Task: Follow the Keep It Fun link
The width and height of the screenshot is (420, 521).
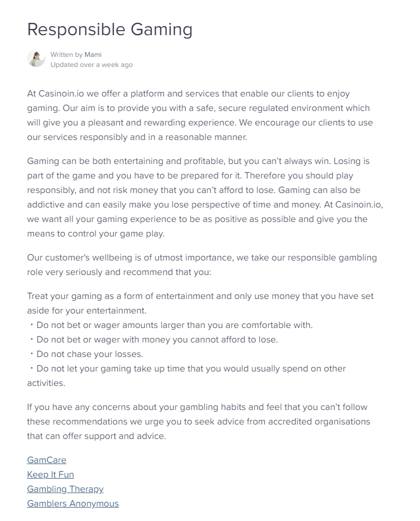Action: [51, 475]
